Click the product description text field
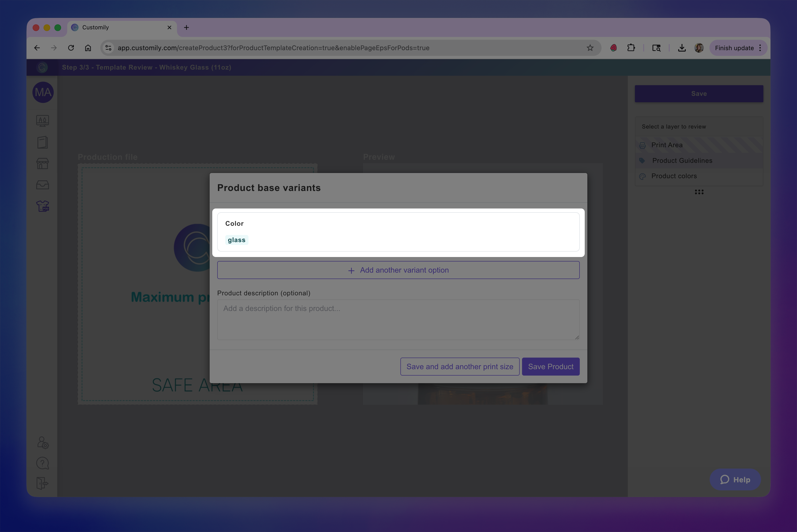 (398, 319)
